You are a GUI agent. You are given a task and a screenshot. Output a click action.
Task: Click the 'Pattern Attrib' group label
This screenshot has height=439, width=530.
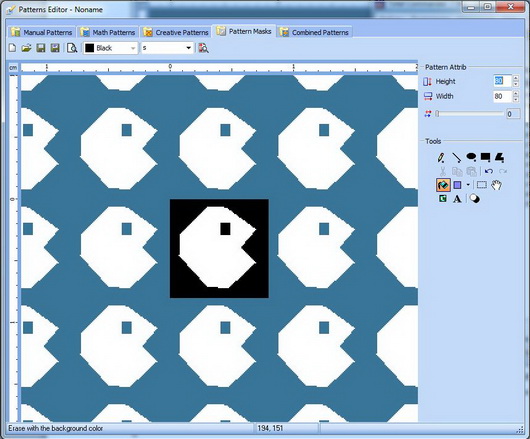[445, 67]
